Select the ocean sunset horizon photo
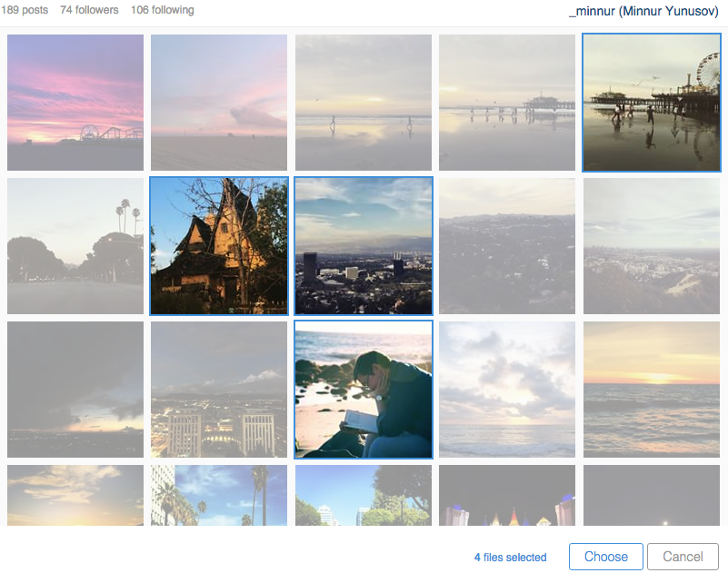 click(651, 390)
